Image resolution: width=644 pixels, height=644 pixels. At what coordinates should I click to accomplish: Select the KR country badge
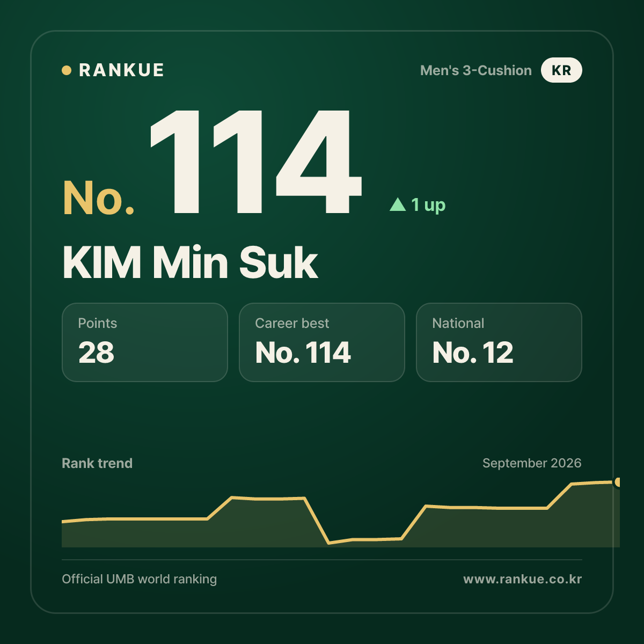561,70
